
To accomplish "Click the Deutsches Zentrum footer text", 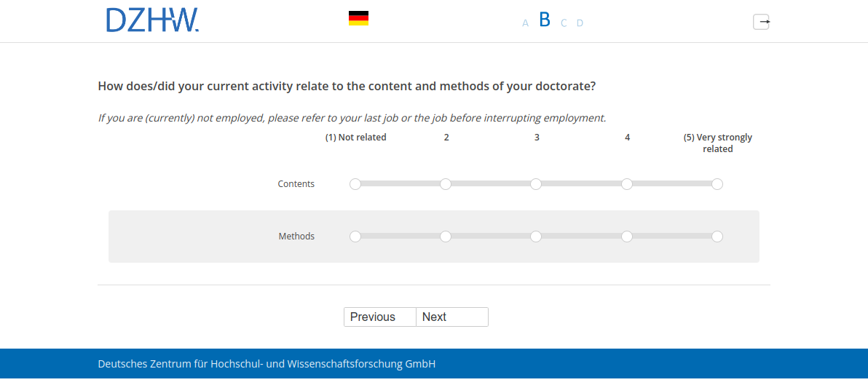I will [267, 364].
